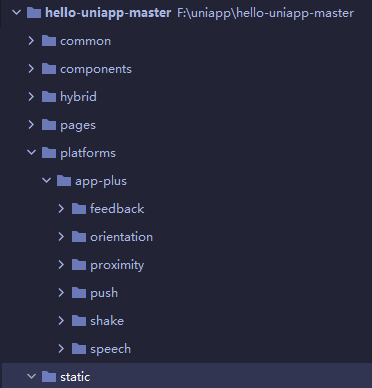This screenshot has width=372, height=388.
Task: Click the speech folder icon
Action: (x=79, y=349)
